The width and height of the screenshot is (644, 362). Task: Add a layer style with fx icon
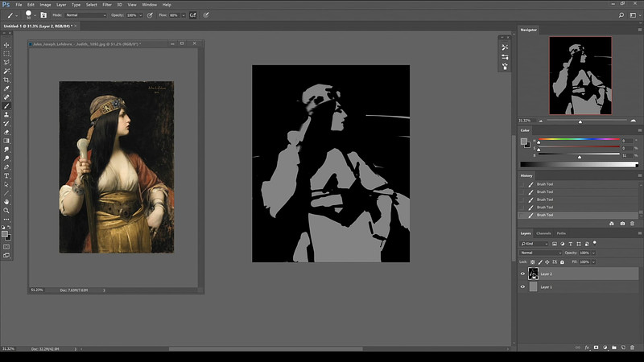pos(587,348)
